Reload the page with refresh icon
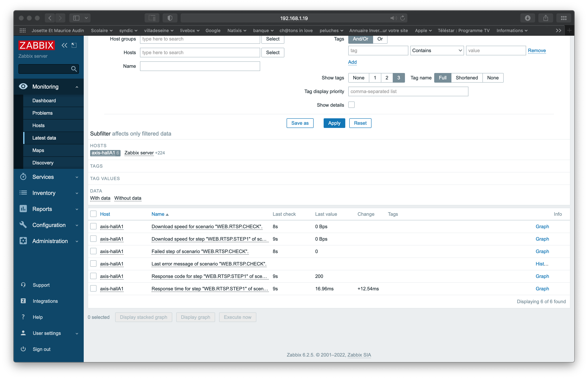This screenshot has height=379, width=588. (403, 18)
